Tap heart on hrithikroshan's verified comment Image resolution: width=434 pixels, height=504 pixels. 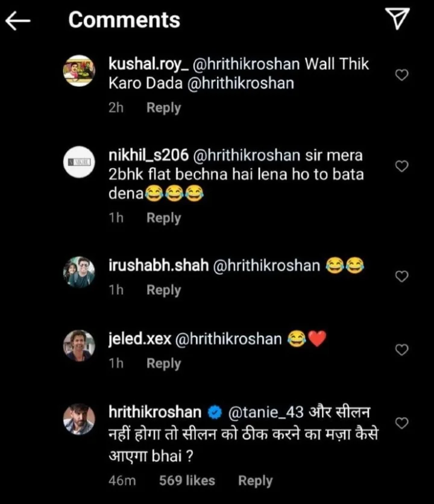[403, 422]
